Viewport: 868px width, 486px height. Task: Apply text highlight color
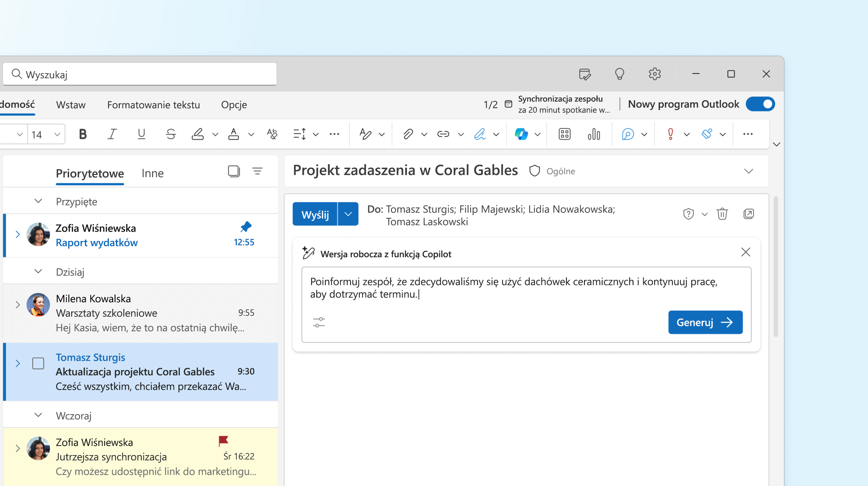click(198, 134)
